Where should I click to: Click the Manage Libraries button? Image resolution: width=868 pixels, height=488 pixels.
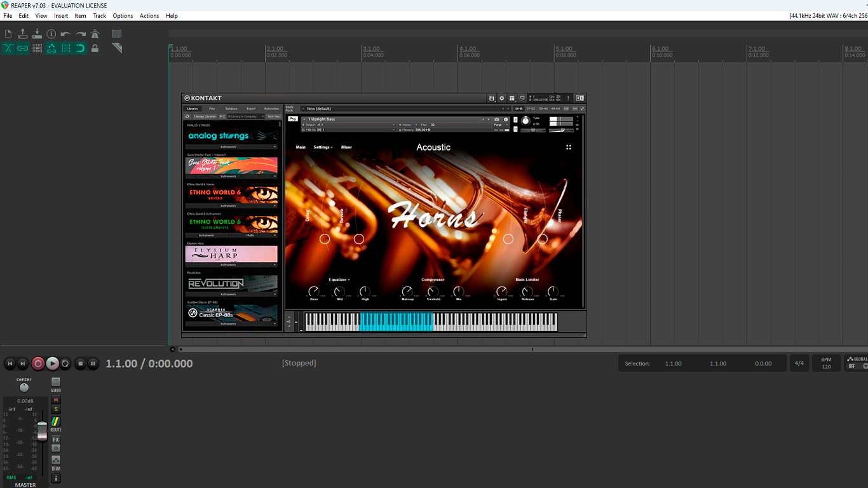pyautogui.click(x=205, y=116)
